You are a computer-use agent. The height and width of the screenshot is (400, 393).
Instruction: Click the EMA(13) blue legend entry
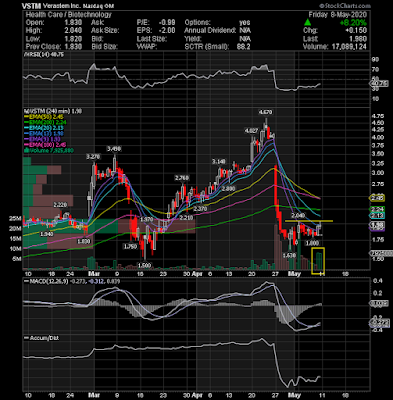(43, 133)
